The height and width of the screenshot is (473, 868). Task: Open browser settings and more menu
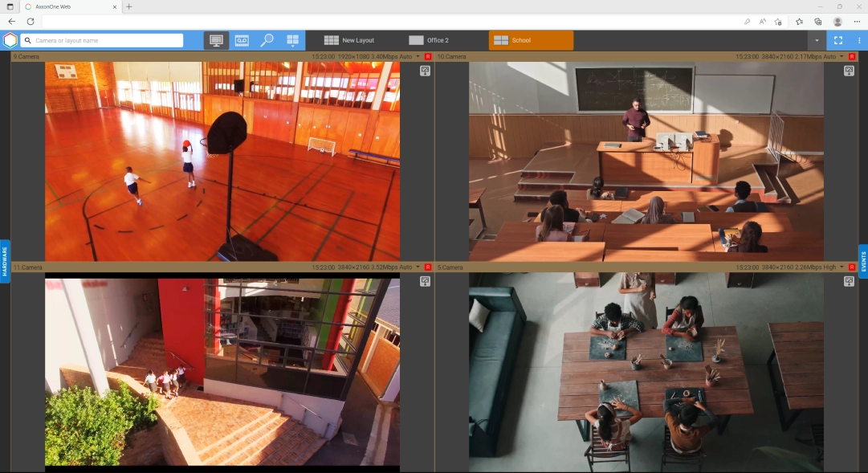(857, 22)
